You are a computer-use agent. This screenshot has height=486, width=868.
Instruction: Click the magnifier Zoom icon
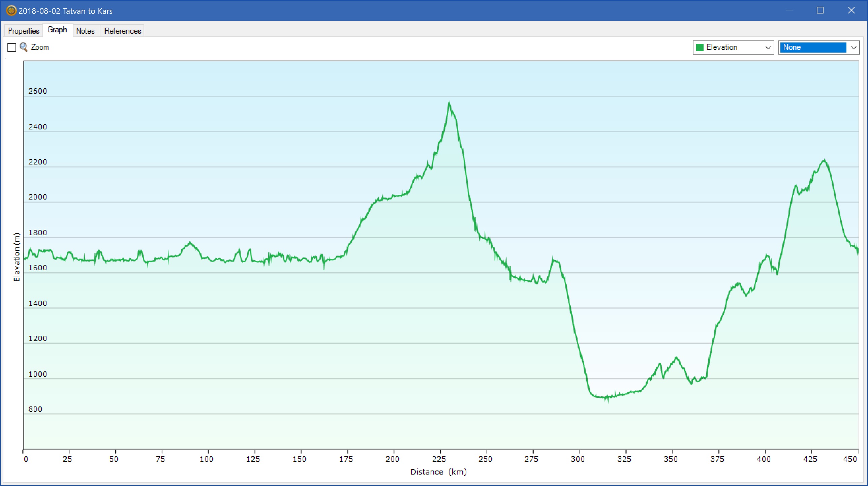click(x=24, y=47)
